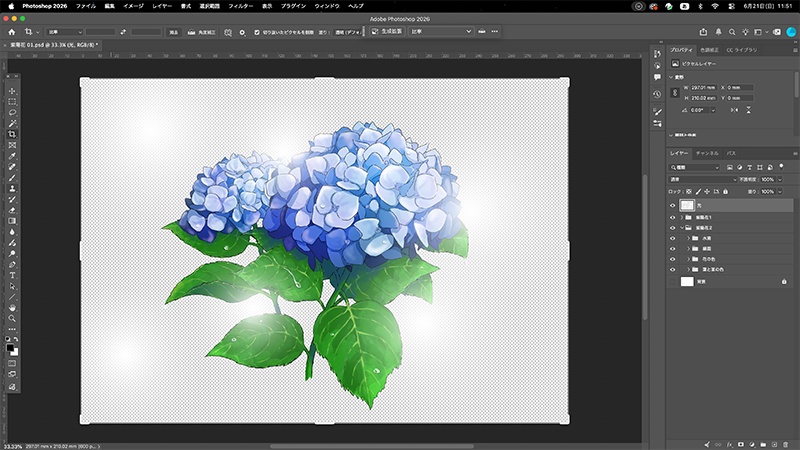Open the layer filter type dropdown
This screenshot has height=450, width=800.
click(x=694, y=167)
